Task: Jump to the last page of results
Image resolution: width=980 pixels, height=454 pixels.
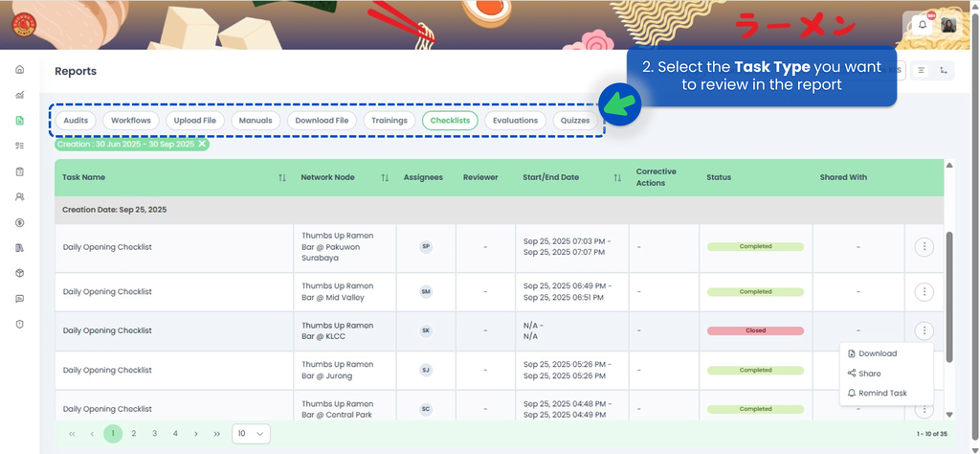Action: pyautogui.click(x=217, y=434)
